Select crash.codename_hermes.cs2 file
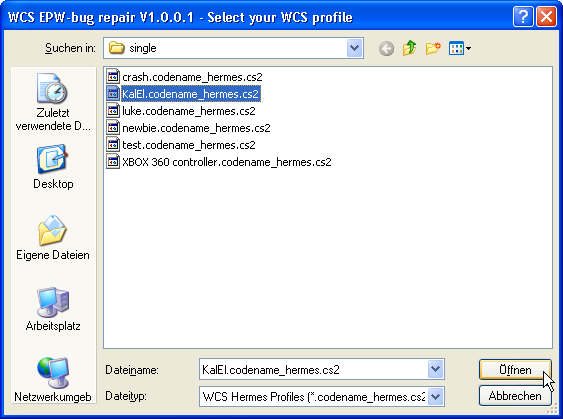This screenshot has width=563, height=419. pyautogui.click(x=185, y=77)
